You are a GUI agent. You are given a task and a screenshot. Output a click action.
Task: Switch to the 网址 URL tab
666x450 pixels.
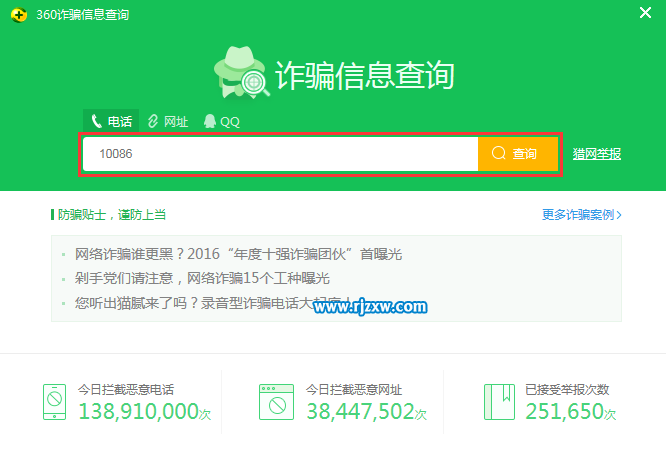(x=168, y=122)
